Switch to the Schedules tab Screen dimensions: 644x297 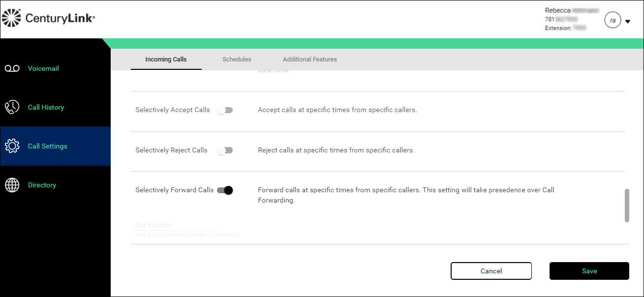tap(237, 59)
